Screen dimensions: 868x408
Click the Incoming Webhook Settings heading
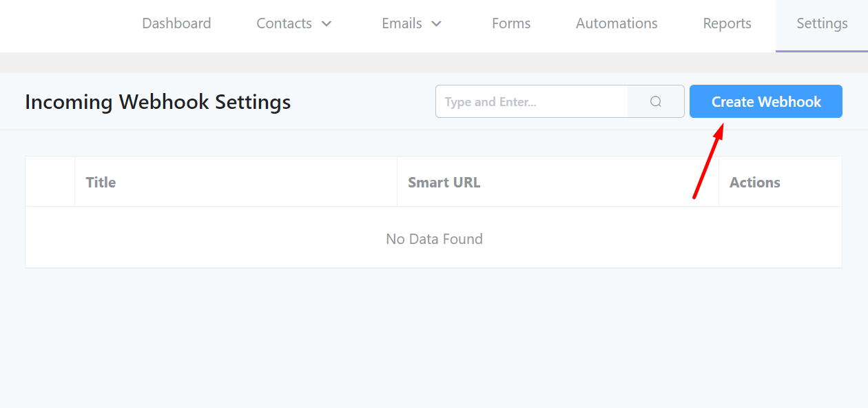click(158, 102)
